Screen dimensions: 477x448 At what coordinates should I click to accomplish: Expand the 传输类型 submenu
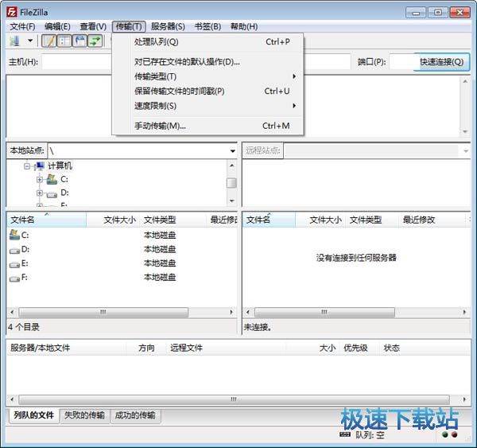[215, 76]
